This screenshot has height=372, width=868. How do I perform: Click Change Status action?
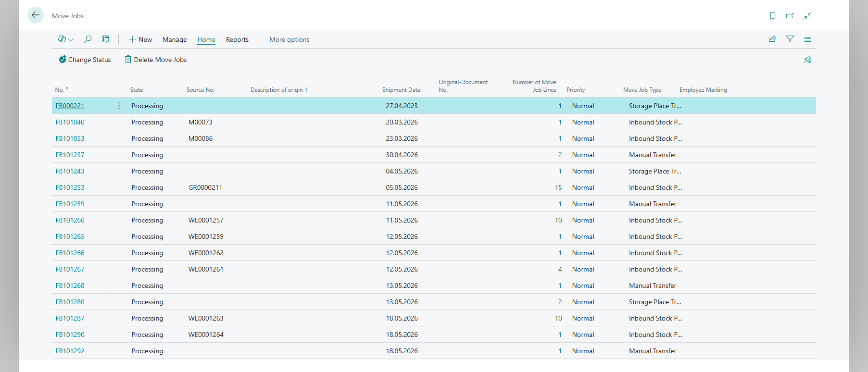[85, 60]
